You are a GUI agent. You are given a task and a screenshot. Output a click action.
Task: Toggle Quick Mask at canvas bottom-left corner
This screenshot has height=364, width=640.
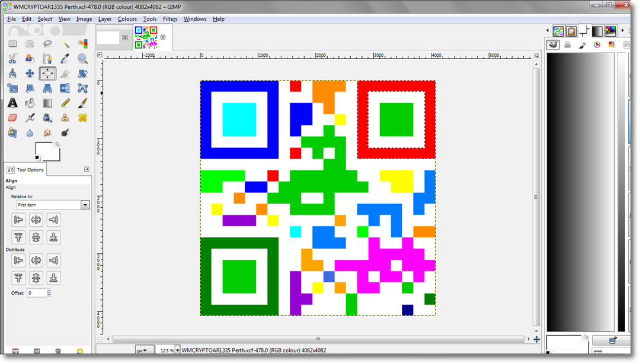[x=100, y=339]
